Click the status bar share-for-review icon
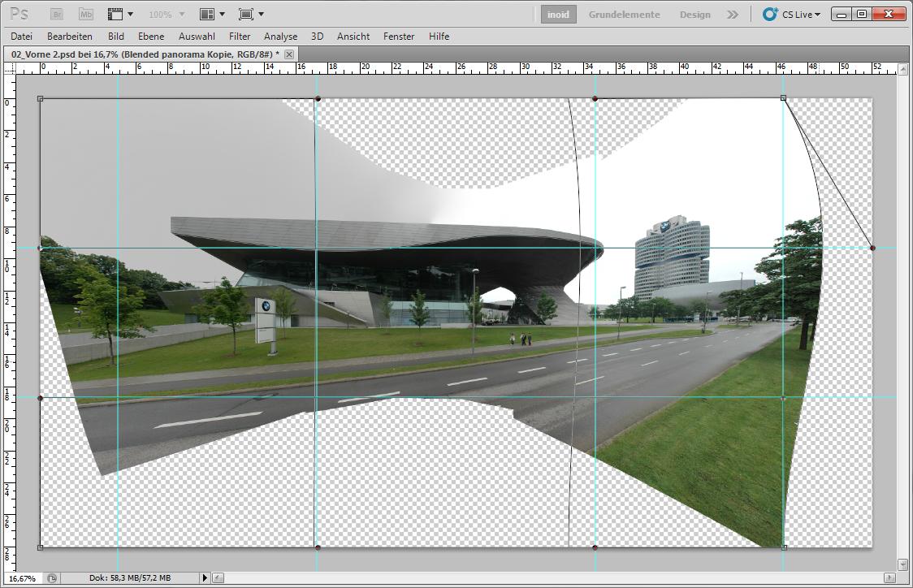 (x=52, y=578)
